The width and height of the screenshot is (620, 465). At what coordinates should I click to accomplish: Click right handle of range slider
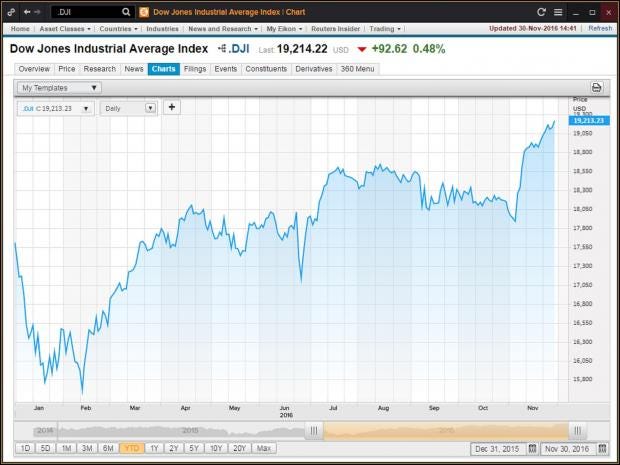point(577,431)
